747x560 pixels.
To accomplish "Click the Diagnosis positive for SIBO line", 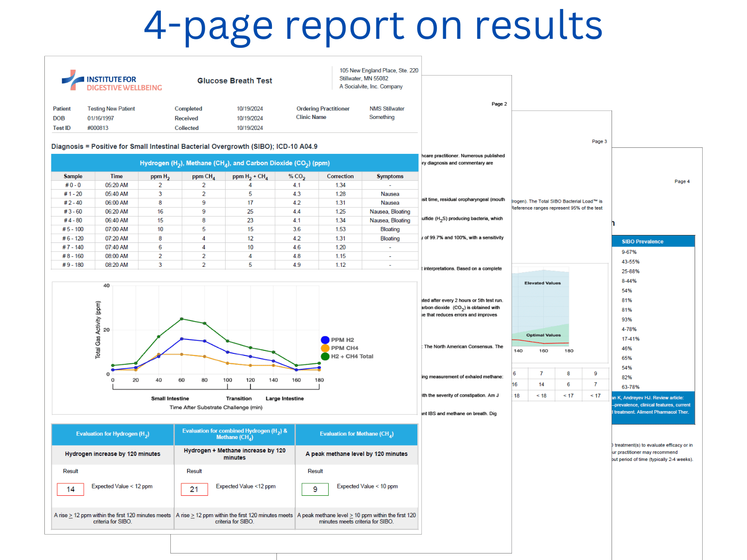I will pyautogui.click(x=184, y=146).
